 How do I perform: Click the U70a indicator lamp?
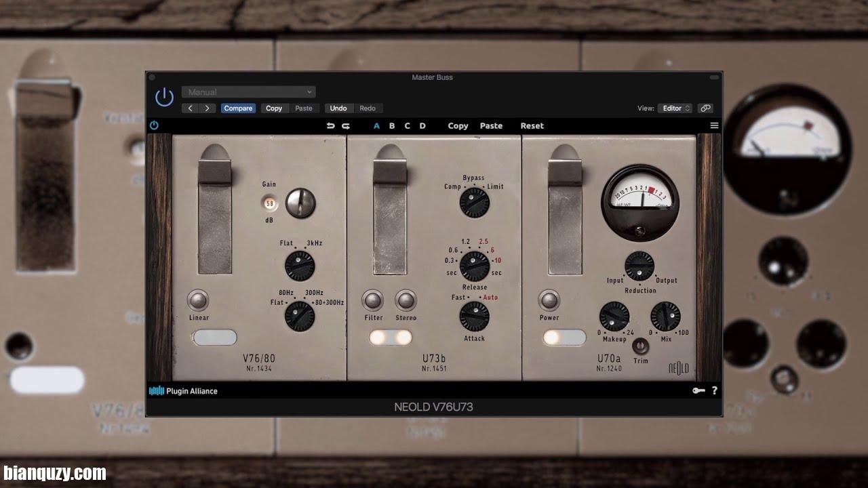[x=564, y=338]
